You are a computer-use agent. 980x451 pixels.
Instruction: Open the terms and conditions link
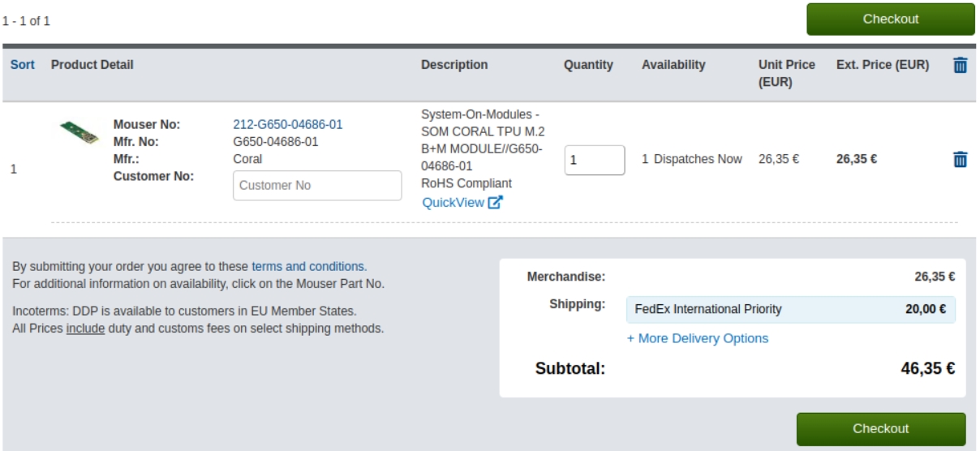(309, 266)
